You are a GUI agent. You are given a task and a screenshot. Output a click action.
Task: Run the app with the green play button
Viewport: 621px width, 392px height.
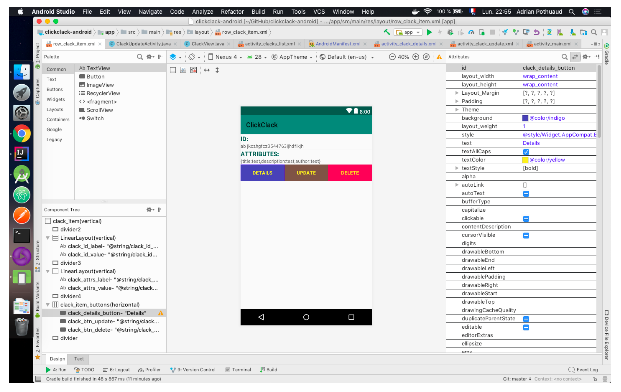coord(429,32)
